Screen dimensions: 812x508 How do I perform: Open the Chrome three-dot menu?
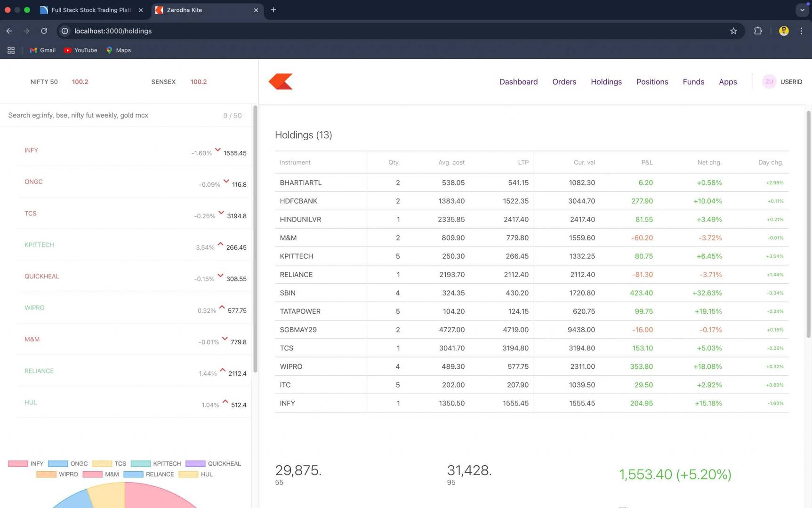pos(801,31)
